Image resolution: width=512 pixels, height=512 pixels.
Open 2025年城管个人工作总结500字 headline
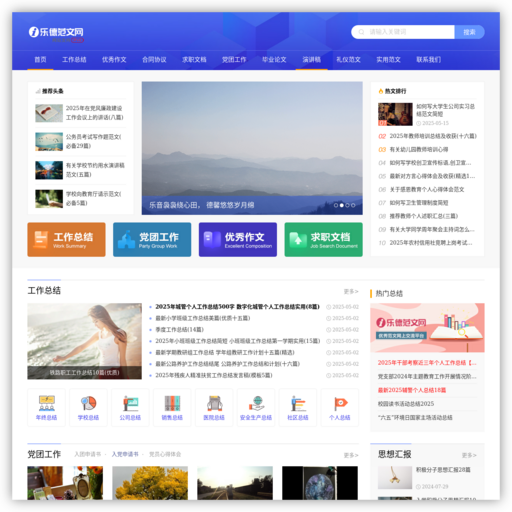tap(237, 307)
